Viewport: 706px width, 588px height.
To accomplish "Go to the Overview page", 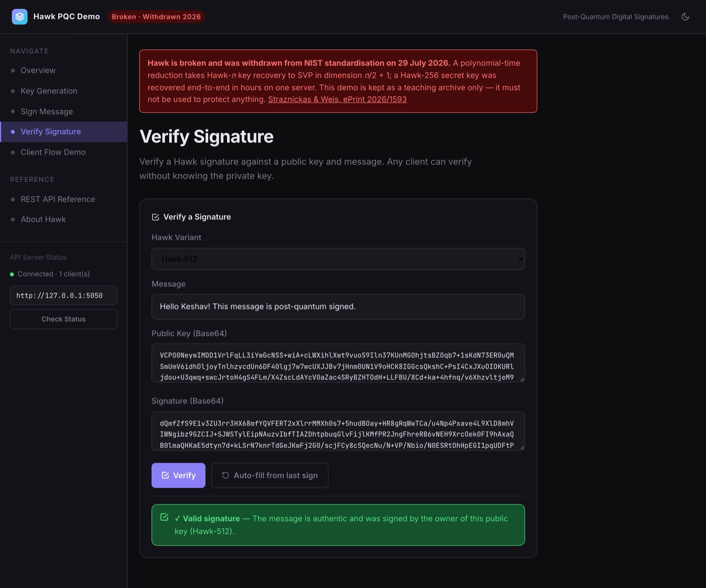I will click(x=64, y=71).
